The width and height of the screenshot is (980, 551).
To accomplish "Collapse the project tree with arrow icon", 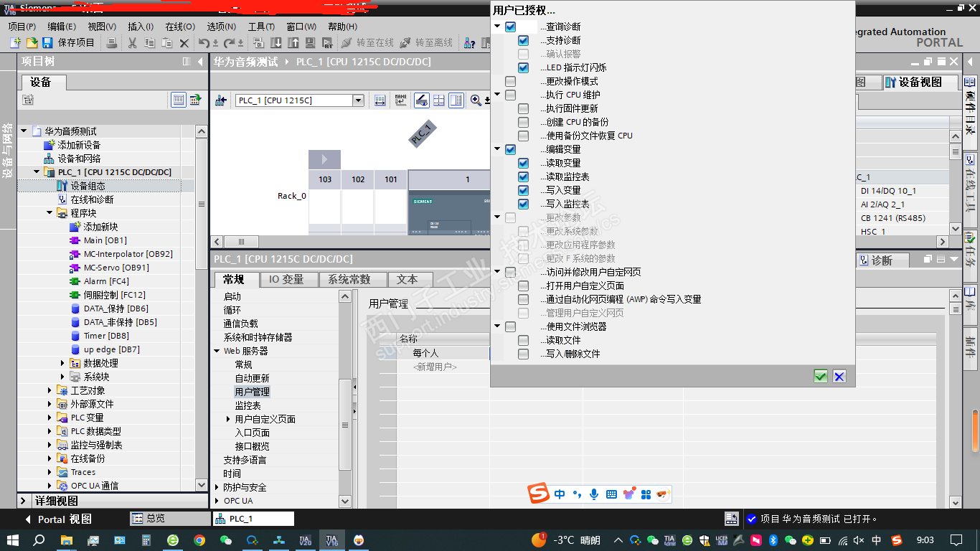I will pyautogui.click(x=200, y=62).
